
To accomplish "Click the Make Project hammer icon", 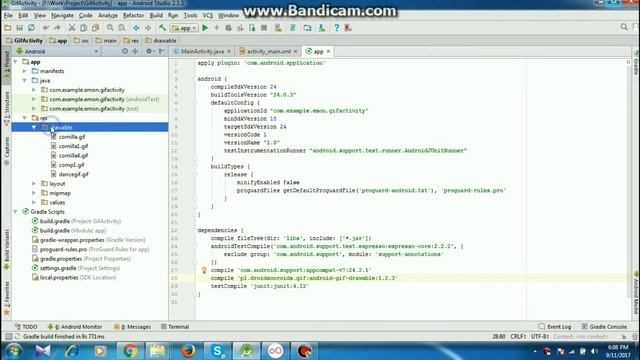I will 162,28.
